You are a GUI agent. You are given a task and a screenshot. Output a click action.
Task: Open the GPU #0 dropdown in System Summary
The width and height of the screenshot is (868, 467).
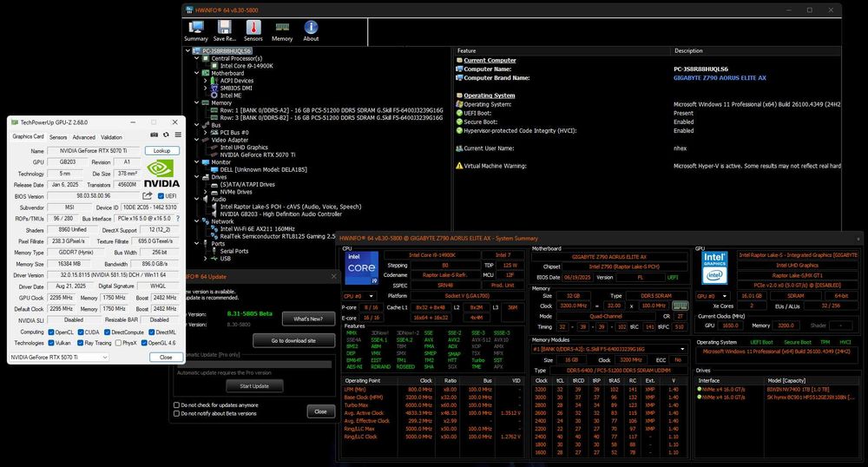pos(713,296)
